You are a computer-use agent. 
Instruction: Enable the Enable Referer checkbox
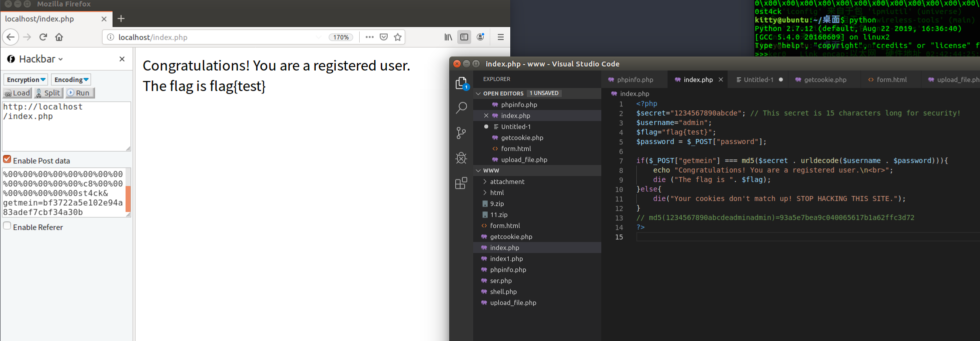coord(7,226)
